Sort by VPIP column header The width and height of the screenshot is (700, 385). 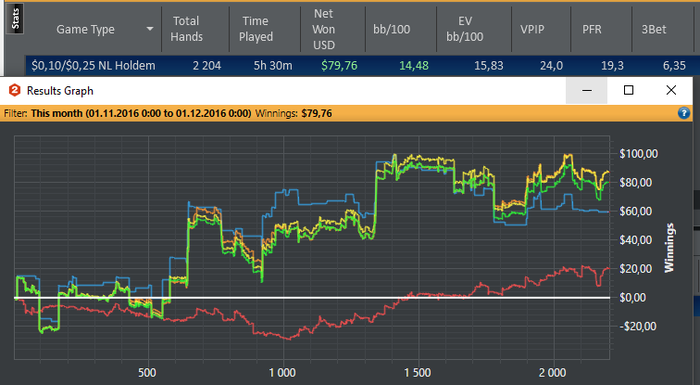(x=532, y=29)
